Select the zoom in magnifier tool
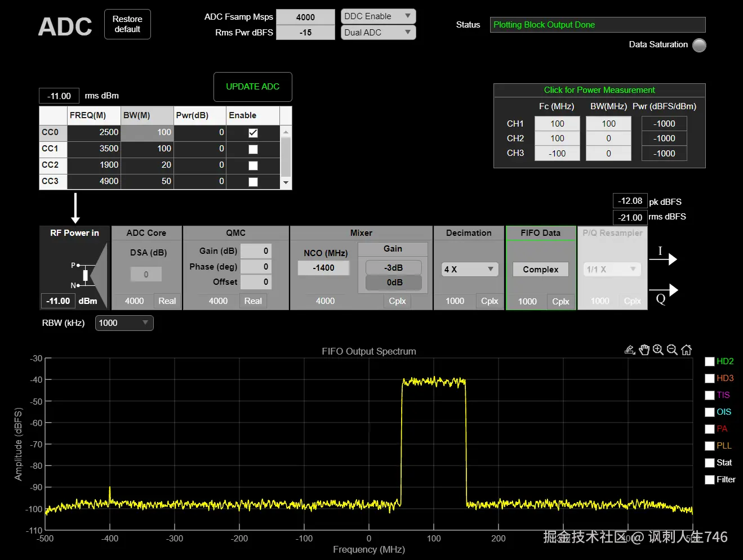Image resolution: width=743 pixels, height=560 pixels. [658, 350]
